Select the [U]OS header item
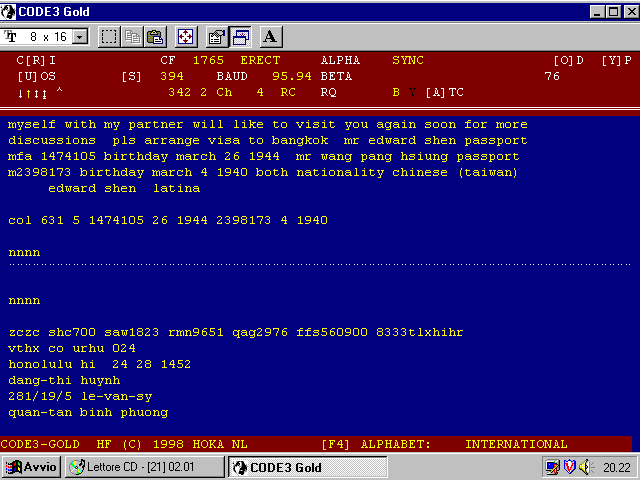The height and width of the screenshot is (480, 640). click(x=36, y=76)
